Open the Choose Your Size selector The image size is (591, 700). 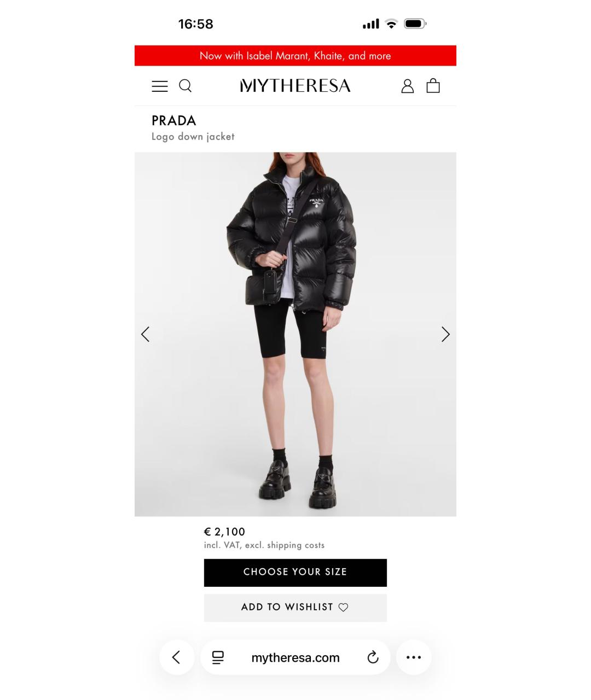(296, 573)
